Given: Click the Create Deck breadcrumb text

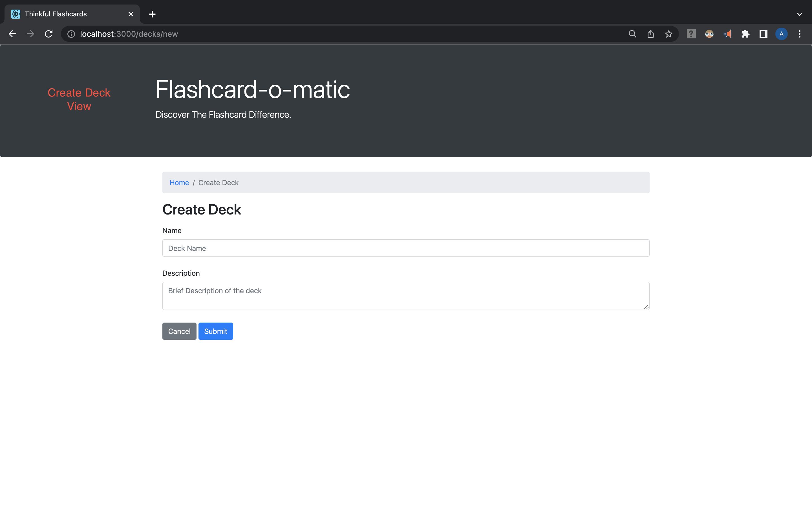Looking at the screenshot, I should pos(219,182).
